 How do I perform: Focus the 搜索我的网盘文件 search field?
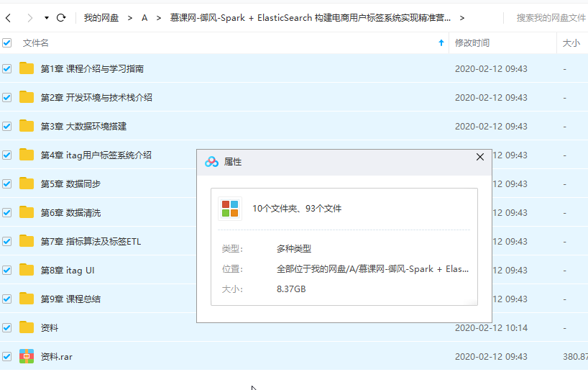[551, 18]
